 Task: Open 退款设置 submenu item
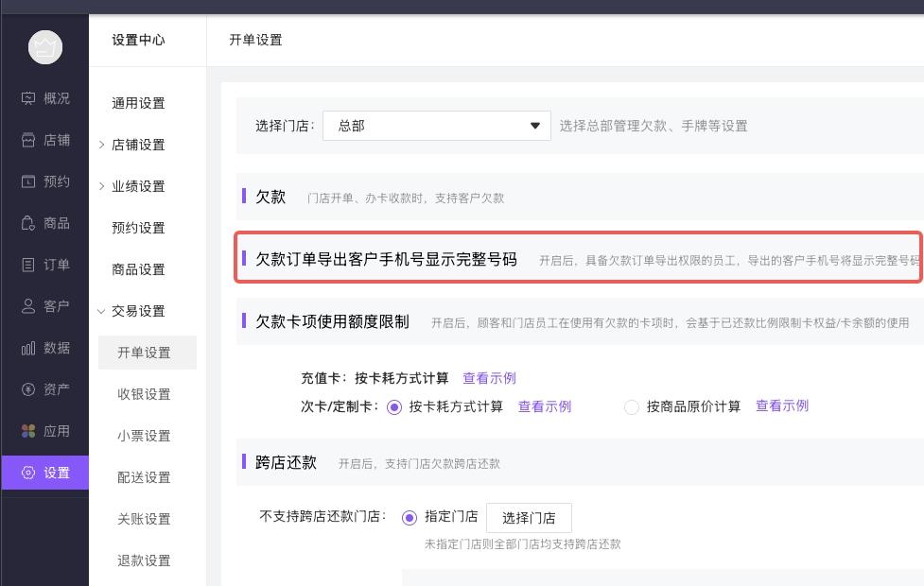[144, 560]
